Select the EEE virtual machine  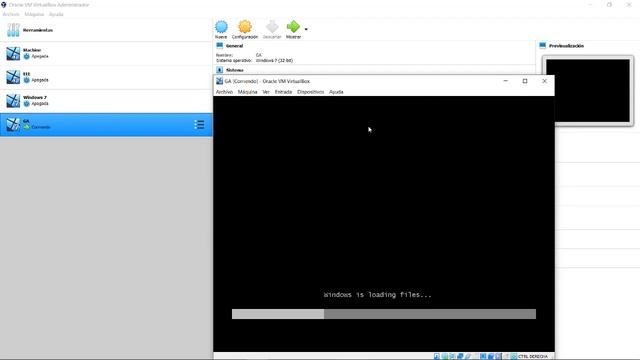coord(106,77)
